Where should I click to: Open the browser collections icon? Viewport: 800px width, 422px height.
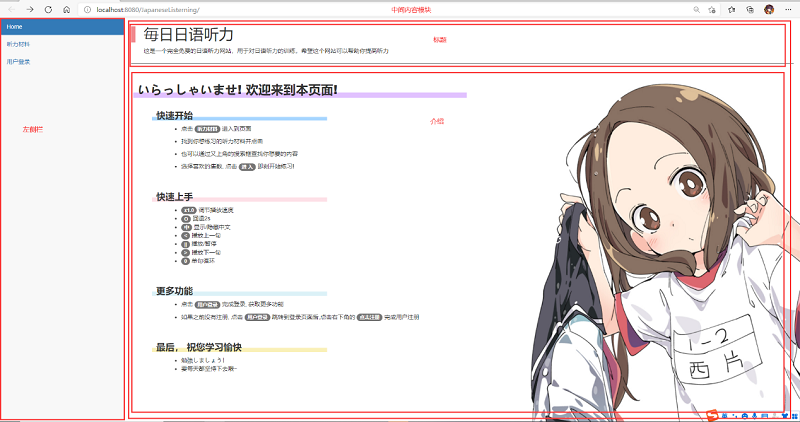[750, 9]
